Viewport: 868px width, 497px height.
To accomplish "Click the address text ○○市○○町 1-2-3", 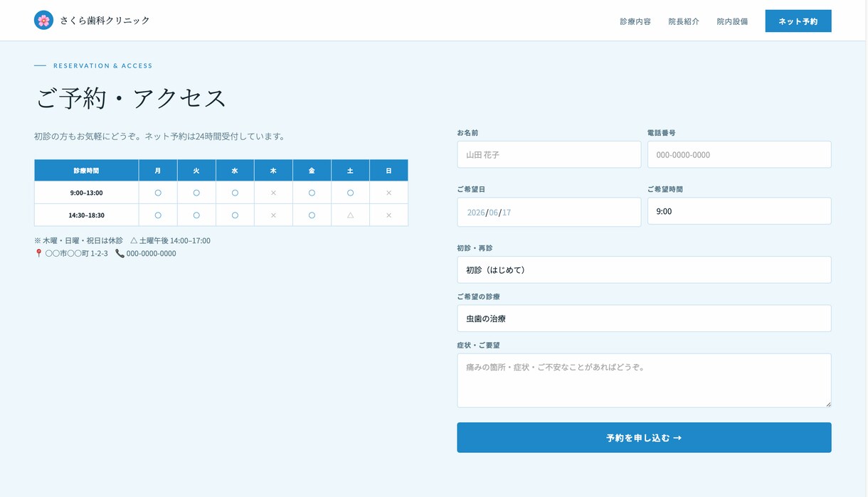I will 76,253.
